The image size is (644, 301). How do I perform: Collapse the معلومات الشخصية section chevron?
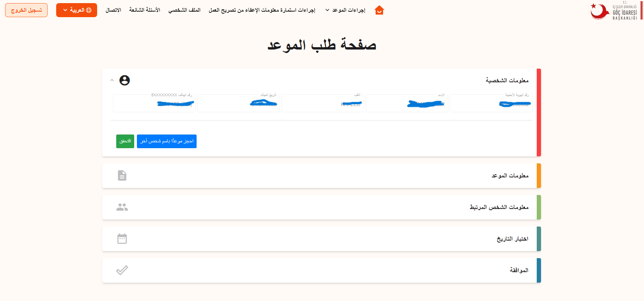[112, 80]
